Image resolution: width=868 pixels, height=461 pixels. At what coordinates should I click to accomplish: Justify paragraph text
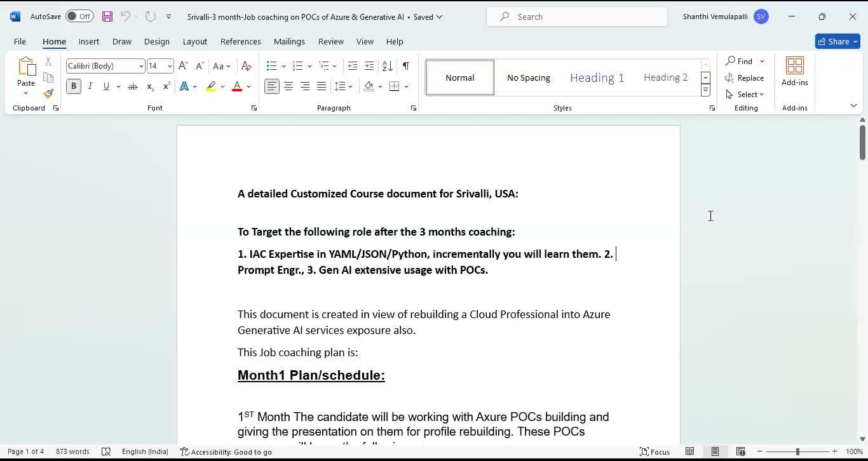322,86
